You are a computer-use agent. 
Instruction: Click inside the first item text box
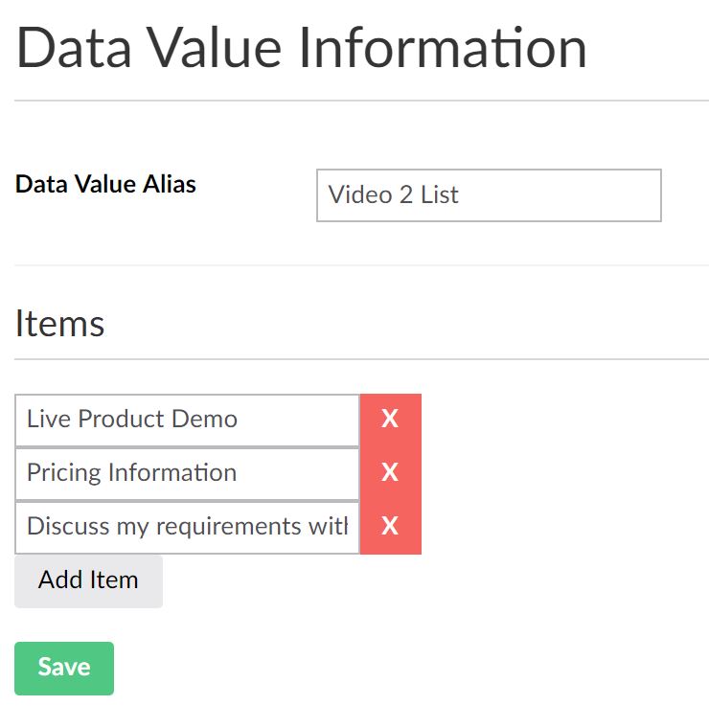click(188, 421)
